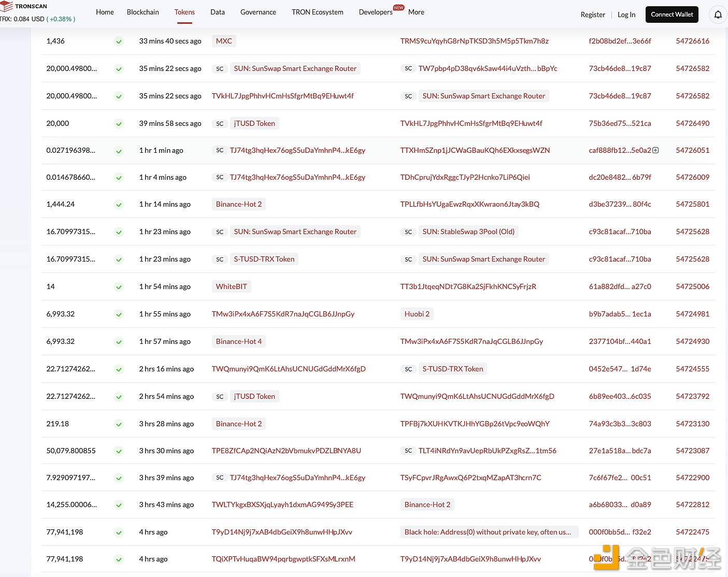Click the green check icon in the 14 WhiteBIT row
Image resolution: width=728 pixels, height=577 pixels.
coord(119,287)
